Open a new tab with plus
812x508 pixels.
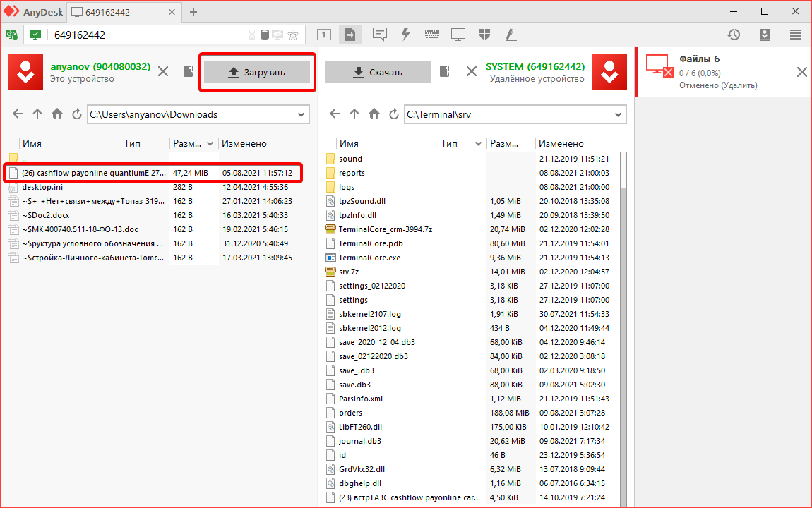193,12
